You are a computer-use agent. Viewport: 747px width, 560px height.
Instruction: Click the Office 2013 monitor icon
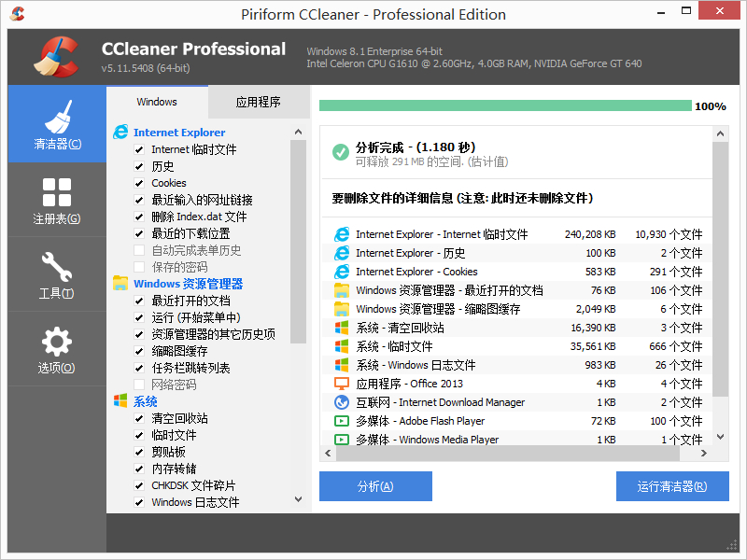click(x=342, y=384)
